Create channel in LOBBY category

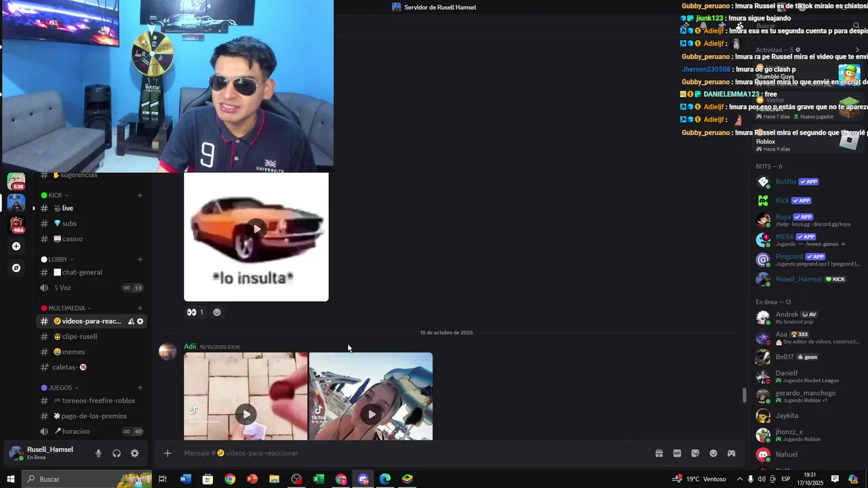pyautogui.click(x=140, y=260)
